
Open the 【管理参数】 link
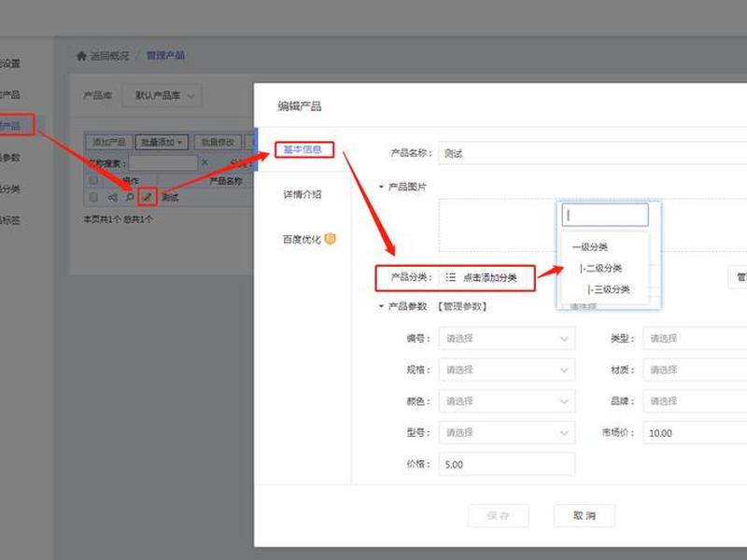(x=462, y=306)
